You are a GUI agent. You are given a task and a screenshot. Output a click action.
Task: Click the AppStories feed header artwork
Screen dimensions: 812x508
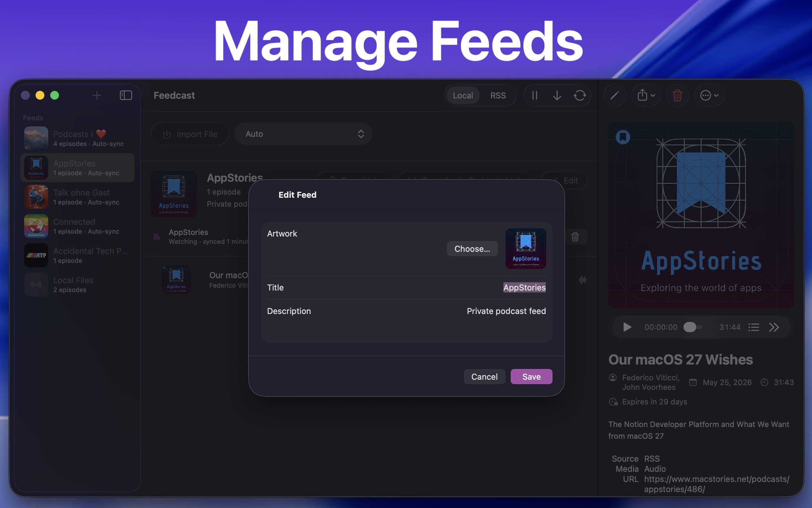pos(174,194)
